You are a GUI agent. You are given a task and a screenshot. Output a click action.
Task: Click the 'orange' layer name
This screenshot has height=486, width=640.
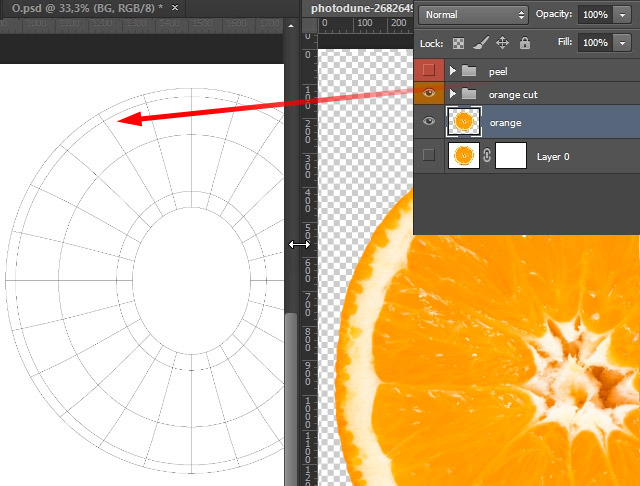[505, 123]
